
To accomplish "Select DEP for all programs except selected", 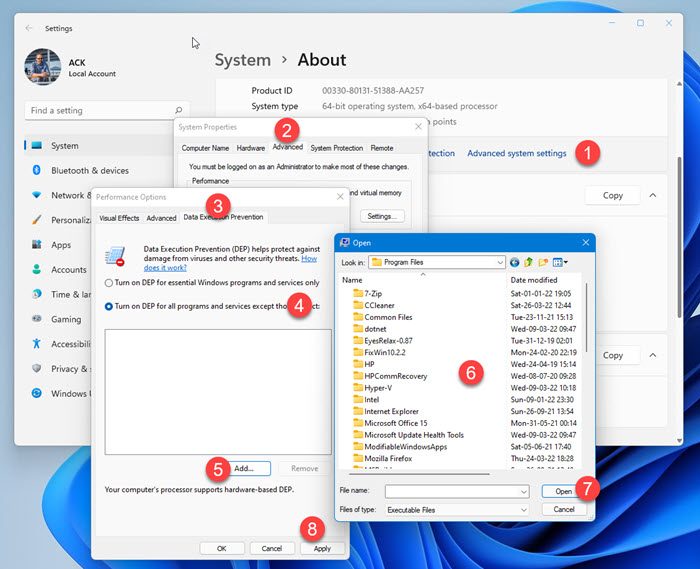I will tap(109, 306).
